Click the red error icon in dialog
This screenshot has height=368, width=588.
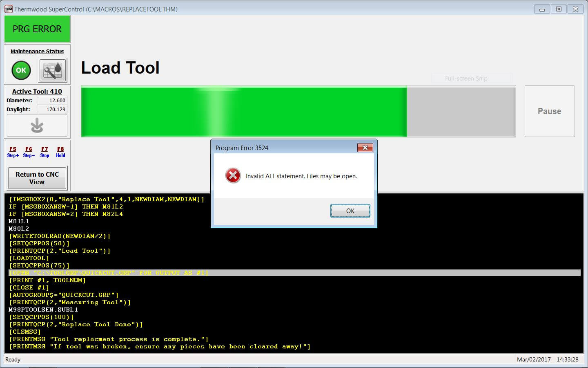point(233,176)
